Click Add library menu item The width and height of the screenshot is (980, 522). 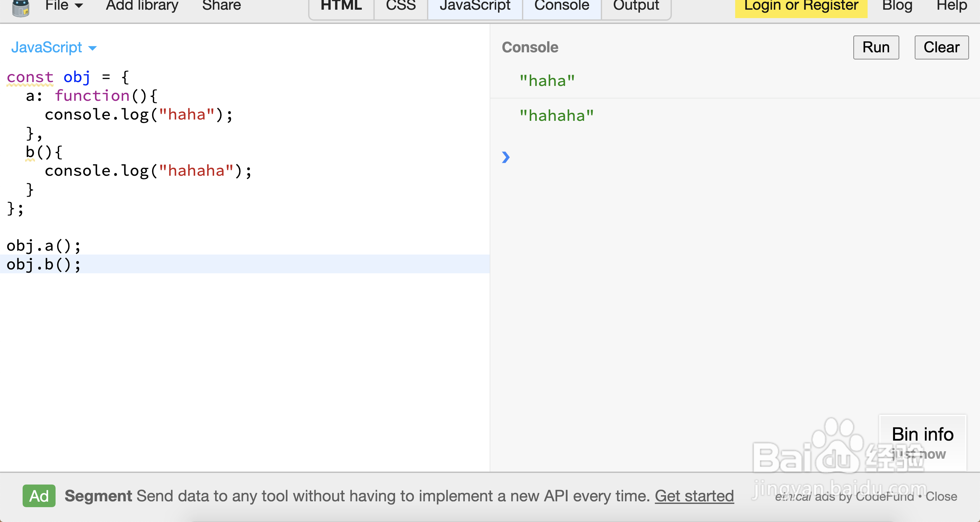pos(141,6)
